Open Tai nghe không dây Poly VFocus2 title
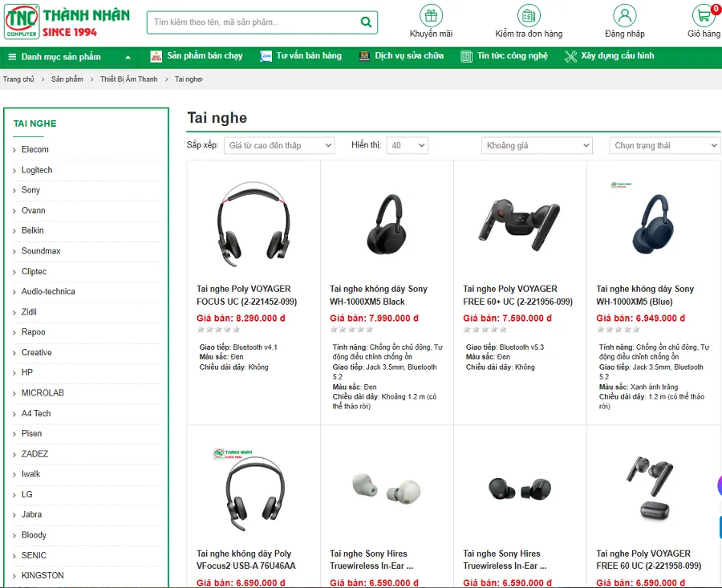This screenshot has height=588, width=722. click(x=246, y=559)
